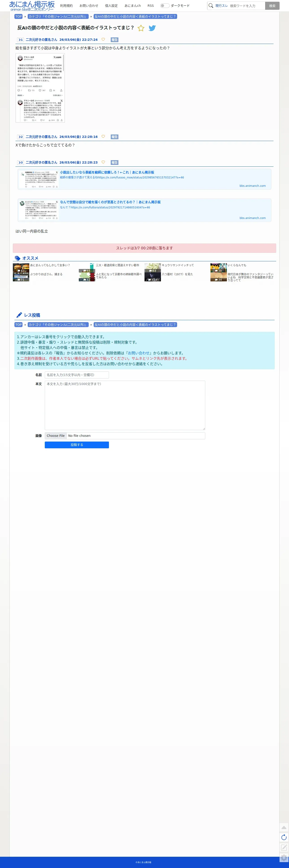Image resolution: width=289 pixels, height=868 pixels.
Task: Click the TOP breadcrumb under レス投稿
Action: coord(18,325)
